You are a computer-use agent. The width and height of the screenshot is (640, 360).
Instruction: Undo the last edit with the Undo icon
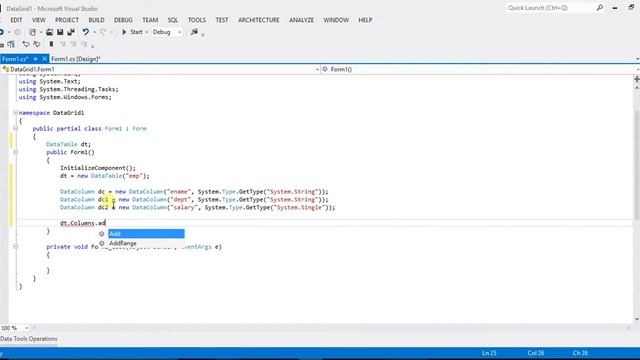(x=85, y=32)
